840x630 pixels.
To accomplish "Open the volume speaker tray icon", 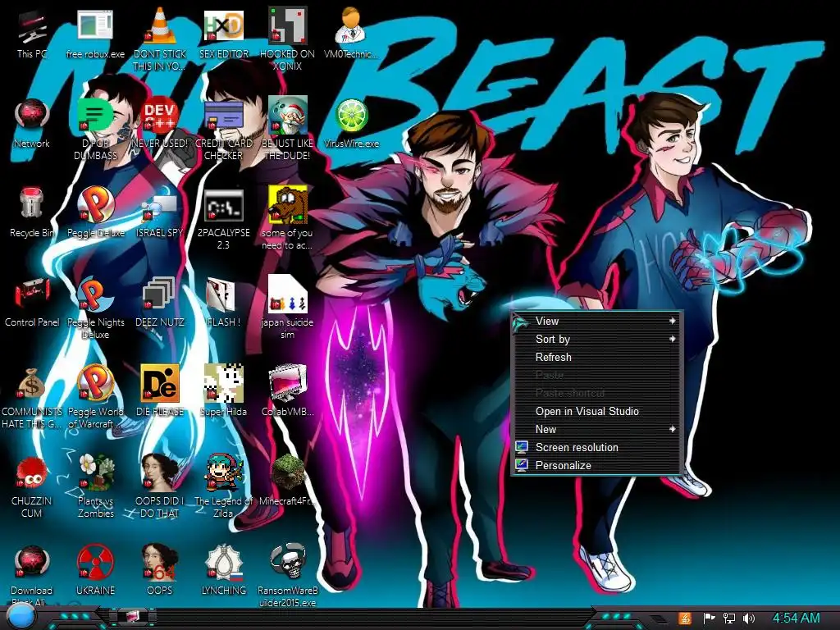I will 748,619.
